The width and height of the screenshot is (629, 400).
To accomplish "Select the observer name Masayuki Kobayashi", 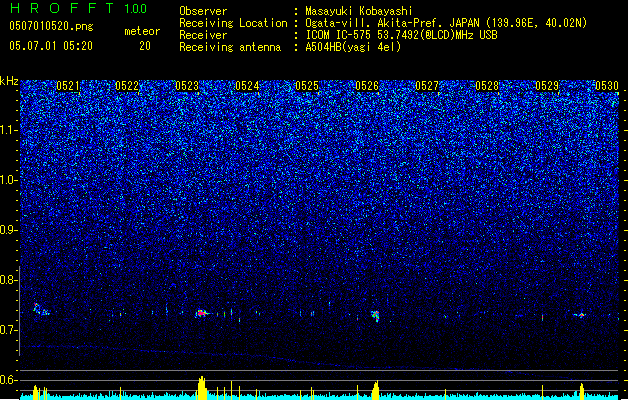I will point(359,11).
